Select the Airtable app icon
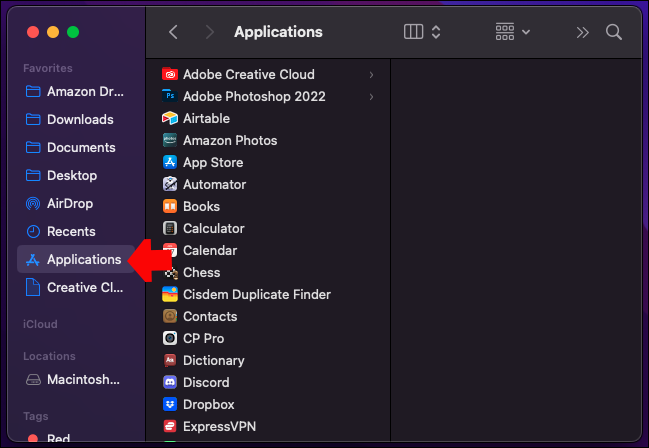 pos(170,118)
